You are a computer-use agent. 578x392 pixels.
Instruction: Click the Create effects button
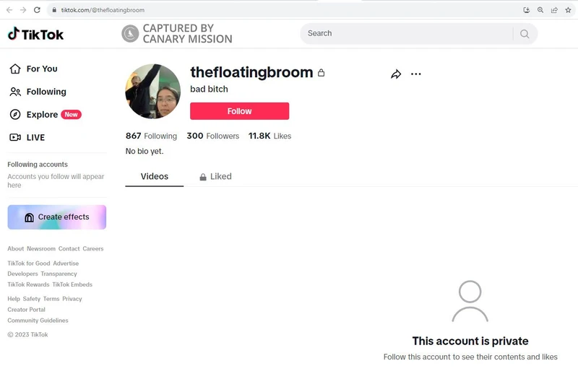coord(57,217)
